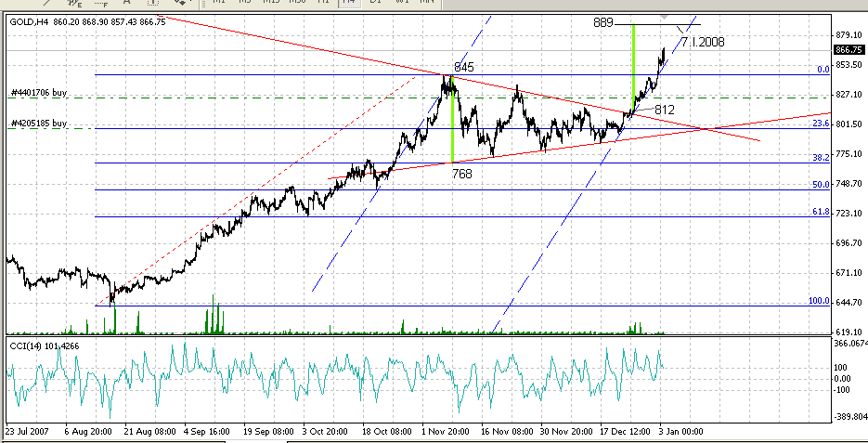Click the 50.0 Fibonacci level label
The width and height of the screenshot is (868, 443).
coord(821,185)
